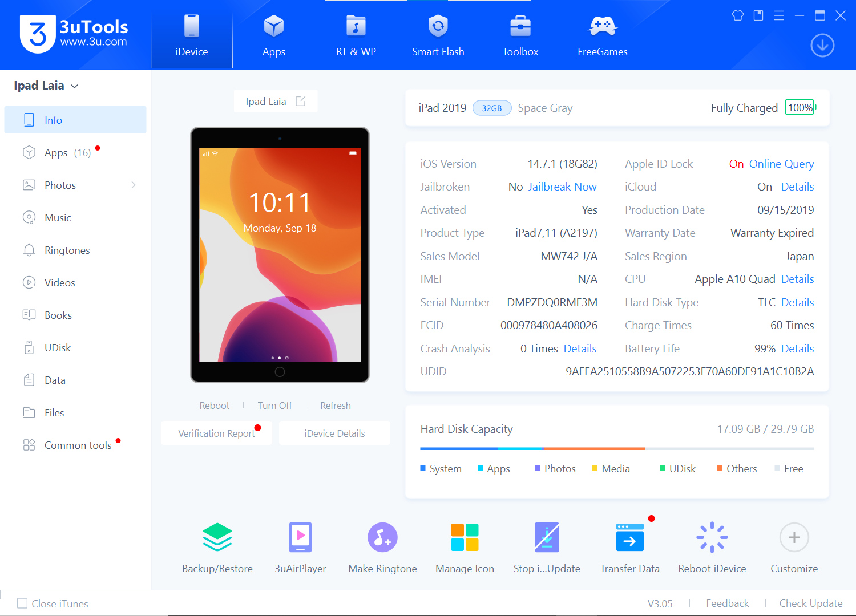Click the 3uTools logo
This screenshot has width=856, height=616.
tap(74, 34)
